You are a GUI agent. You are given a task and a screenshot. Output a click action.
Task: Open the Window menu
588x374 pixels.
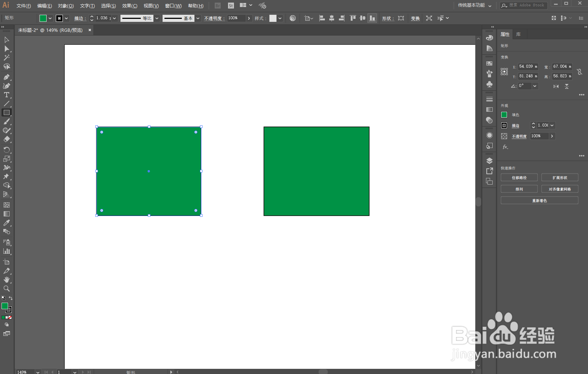[173, 6]
